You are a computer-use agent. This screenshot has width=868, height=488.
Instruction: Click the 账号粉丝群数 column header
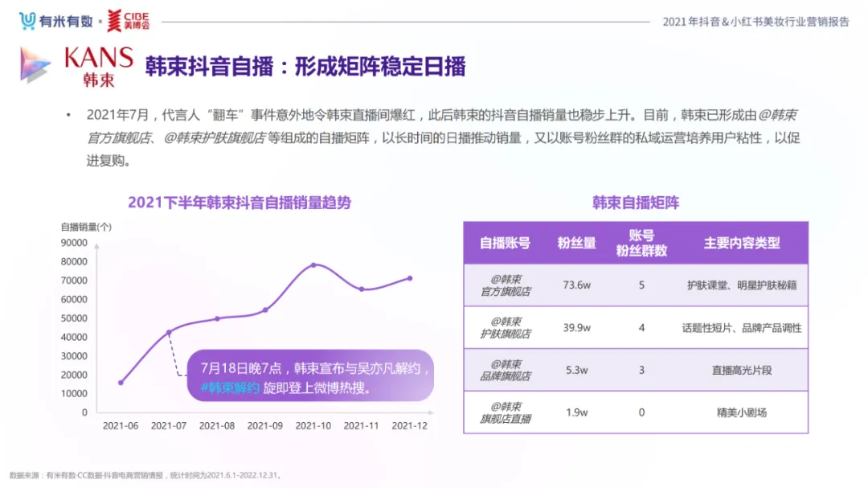[x=641, y=243]
